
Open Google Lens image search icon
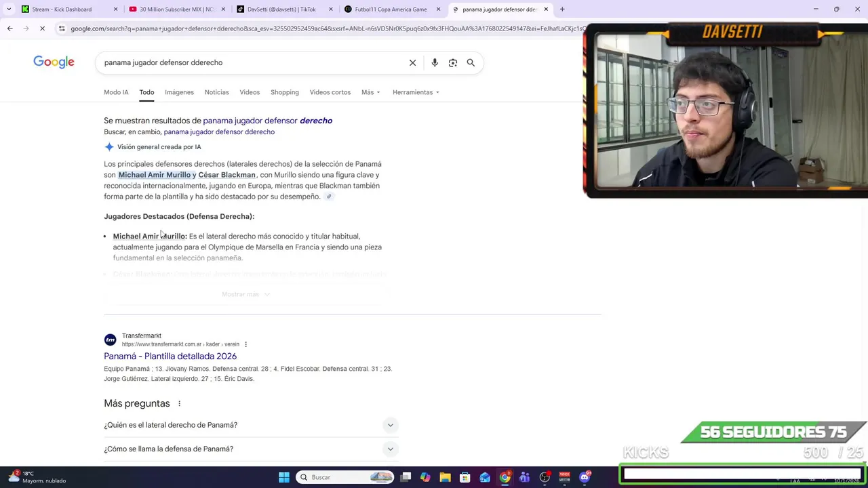[453, 62]
